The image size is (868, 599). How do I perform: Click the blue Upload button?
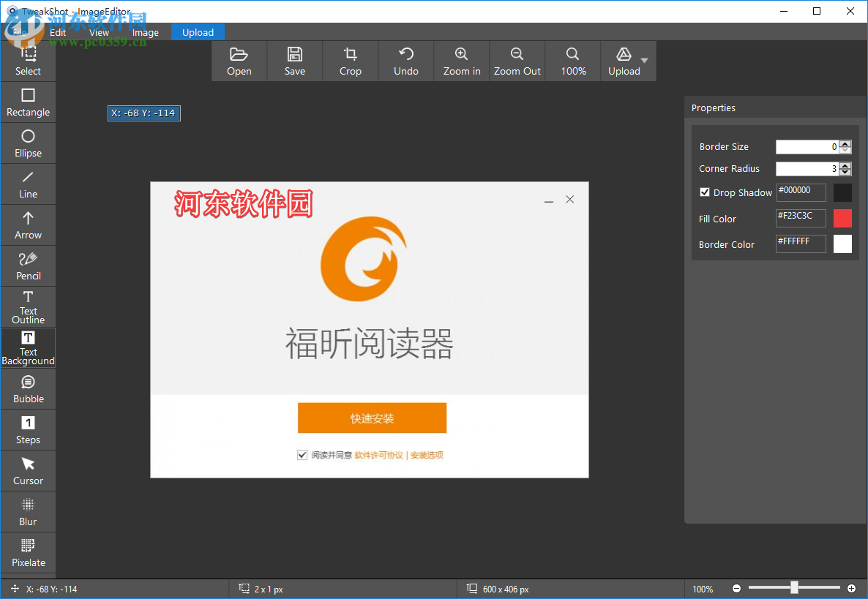[197, 32]
